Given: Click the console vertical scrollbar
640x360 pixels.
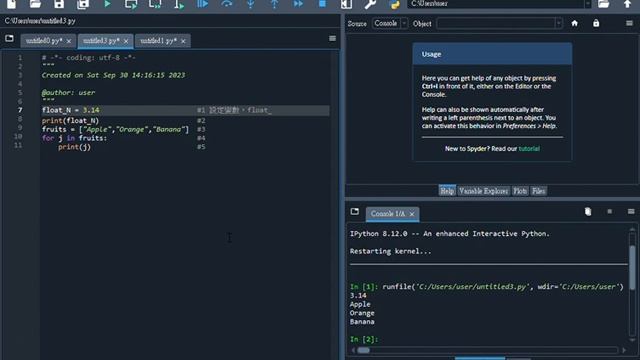Looking at the screenshot, I should pyautogui.click(x=632, y=267).
